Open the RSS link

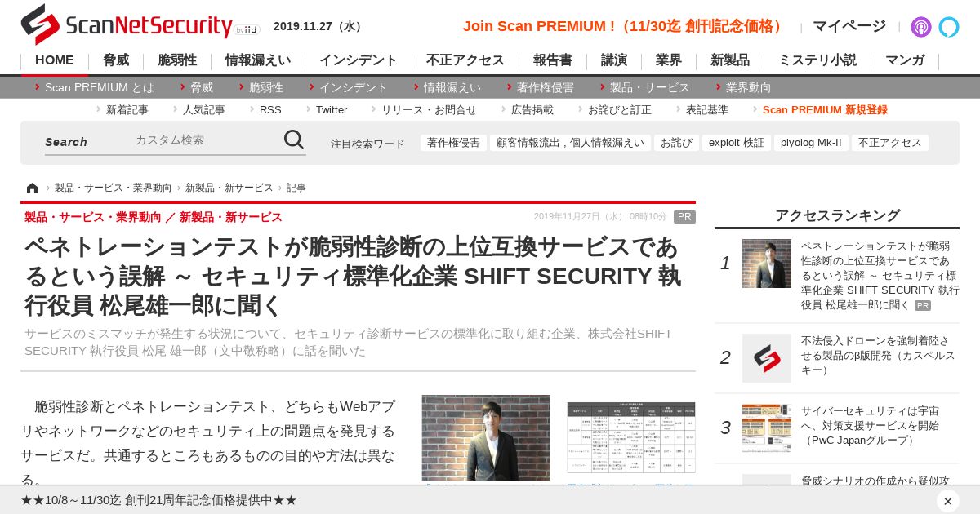[x=270, y=109]
